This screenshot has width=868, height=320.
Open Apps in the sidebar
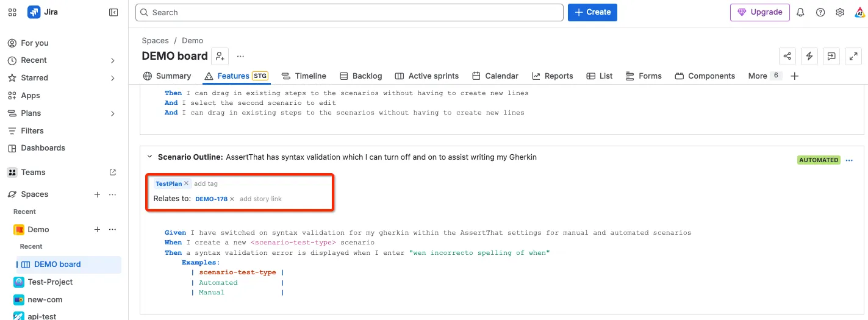point(30,96)
